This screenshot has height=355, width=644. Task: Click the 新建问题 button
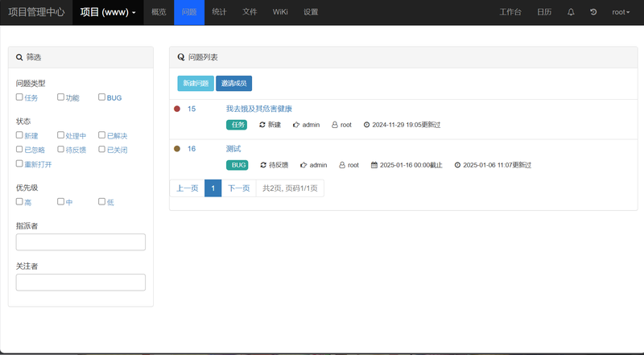[196, 84]
